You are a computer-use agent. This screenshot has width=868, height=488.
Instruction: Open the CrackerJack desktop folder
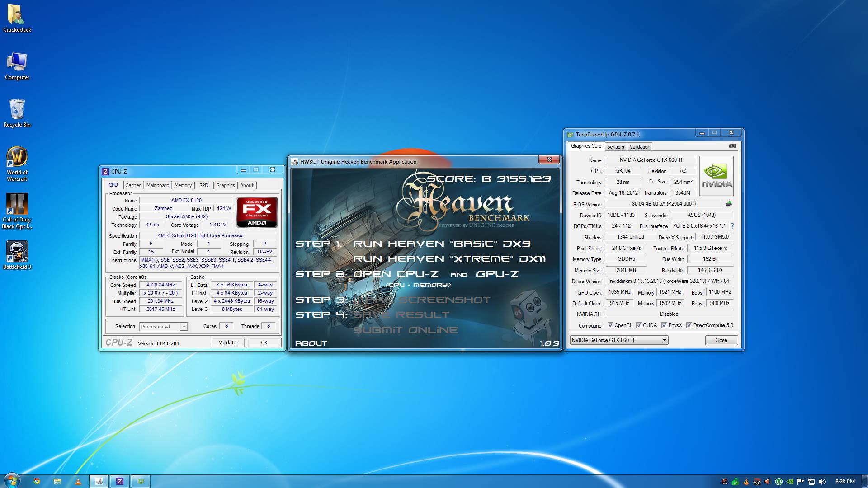point(17,18)
